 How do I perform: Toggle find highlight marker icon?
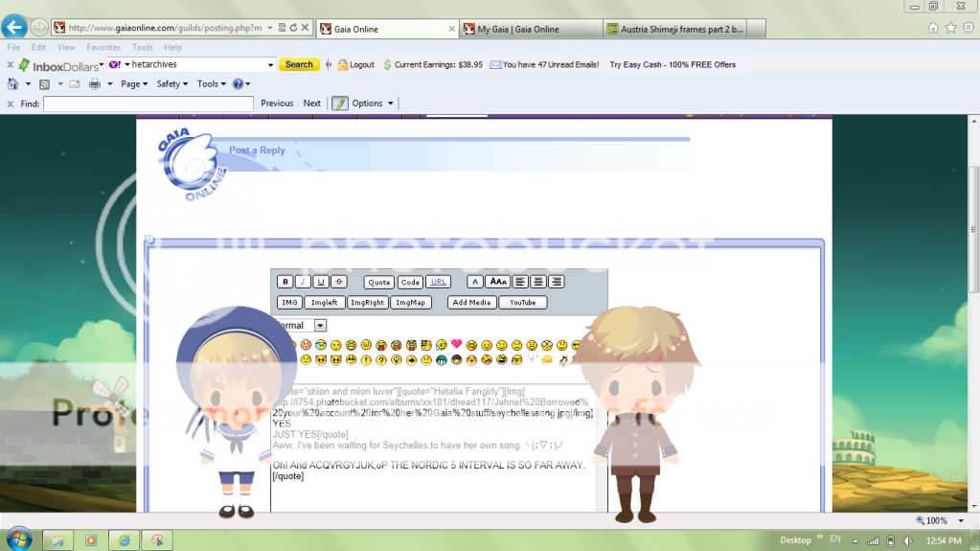tap(339, 103)
